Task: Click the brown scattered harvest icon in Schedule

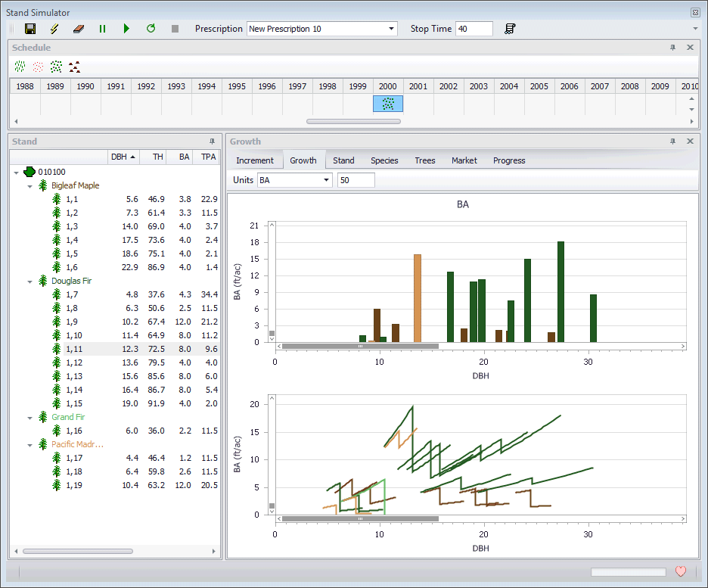Action: click(x=74, y=67)
